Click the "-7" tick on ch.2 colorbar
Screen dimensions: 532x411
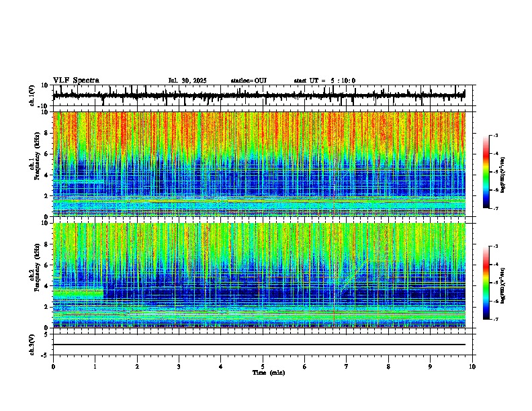[496, 319]
